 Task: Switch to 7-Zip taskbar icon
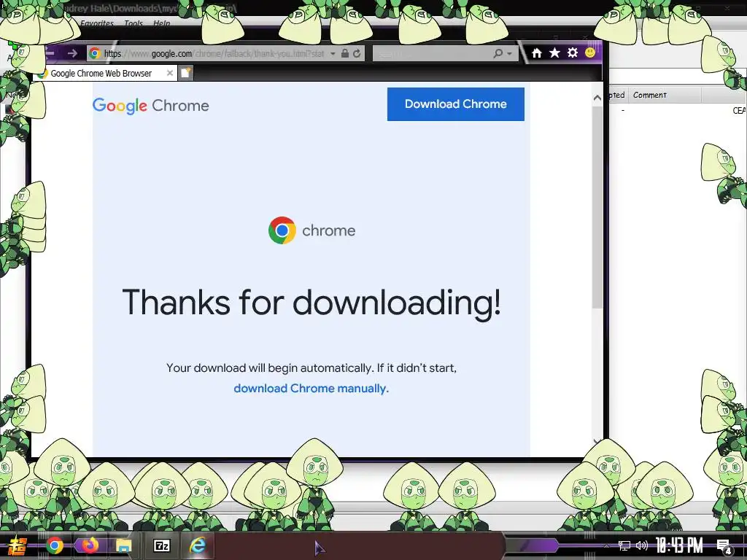(161, 545)
